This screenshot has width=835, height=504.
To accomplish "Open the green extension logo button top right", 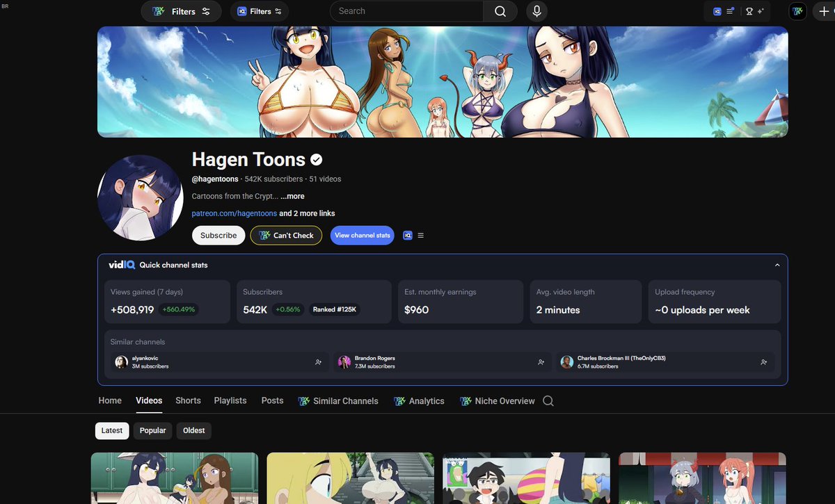I will pos(797,11).
